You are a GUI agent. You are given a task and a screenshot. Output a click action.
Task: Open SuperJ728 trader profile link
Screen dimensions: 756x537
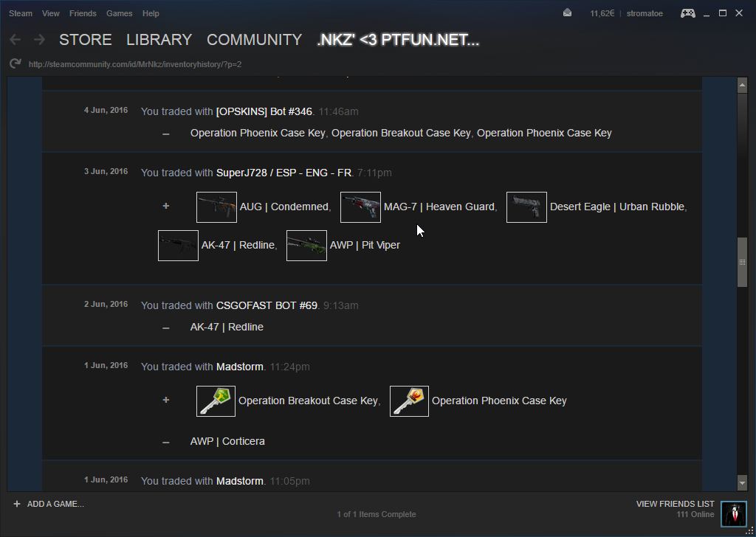coord(283,173)
